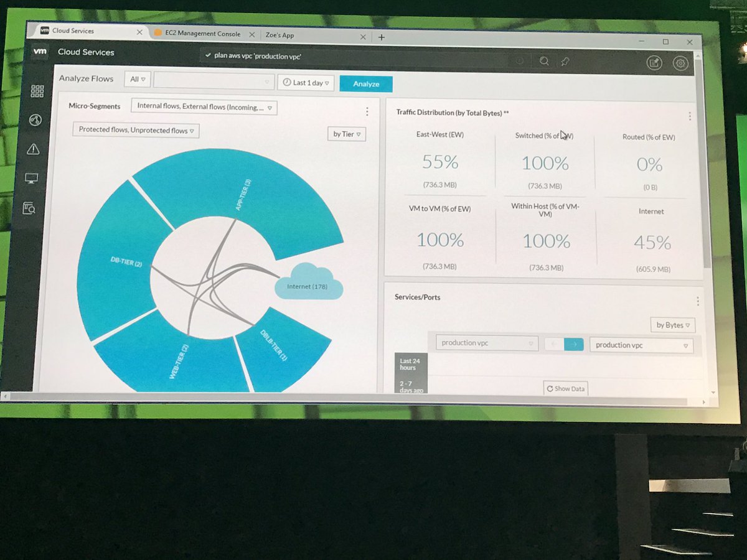Click the (605.9 MB) Internet byte count

(x=653, y=269)
